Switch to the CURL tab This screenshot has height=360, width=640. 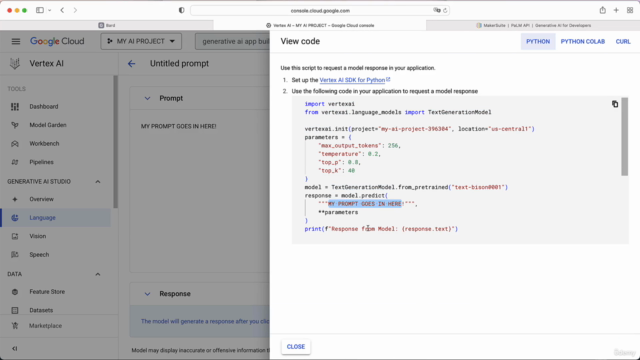(623, 42)
